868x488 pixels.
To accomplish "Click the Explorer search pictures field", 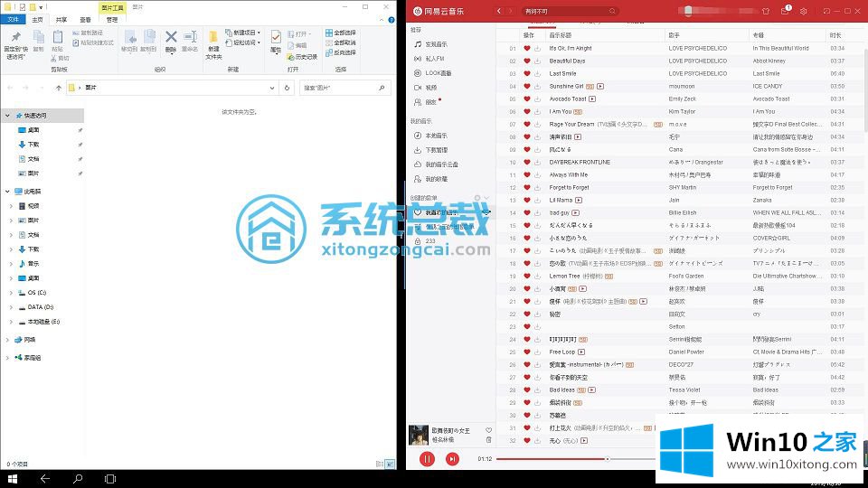I will [x=344, y=88].
